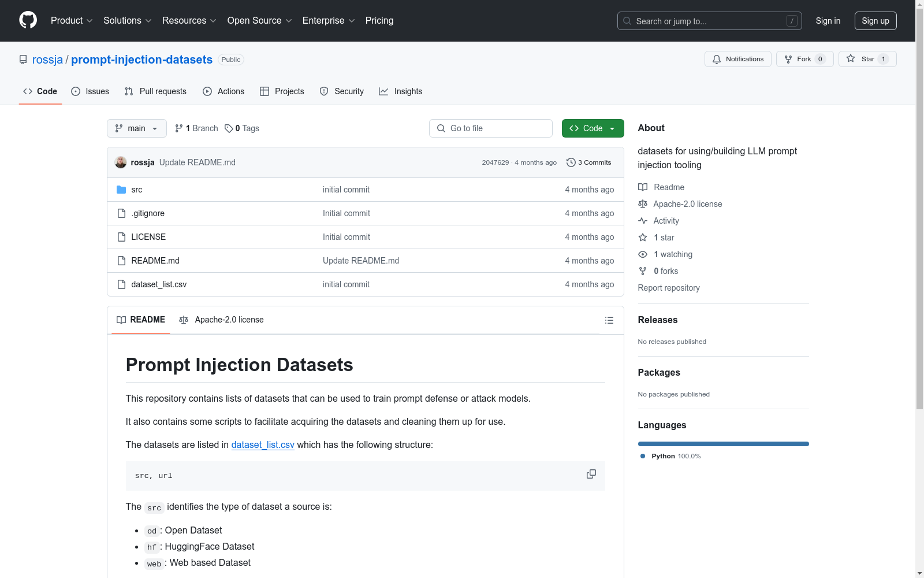
Task: Open the Issues tab
Action: click(x=90, y=91)
